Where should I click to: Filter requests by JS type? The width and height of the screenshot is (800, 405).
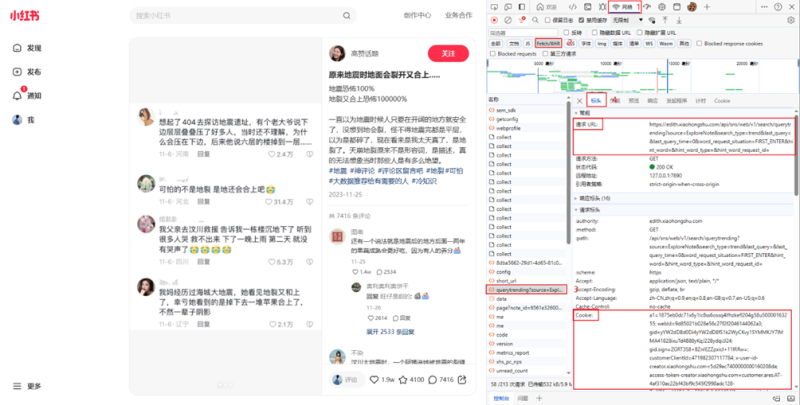point(528,43)
